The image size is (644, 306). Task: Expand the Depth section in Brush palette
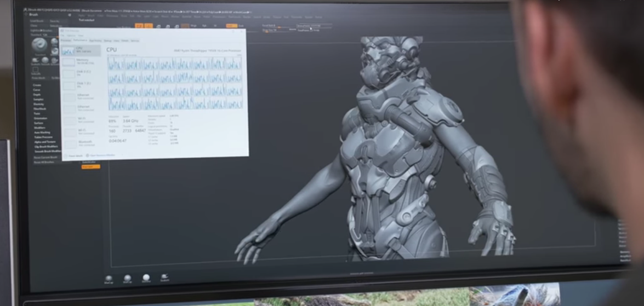tap(37, 95)
